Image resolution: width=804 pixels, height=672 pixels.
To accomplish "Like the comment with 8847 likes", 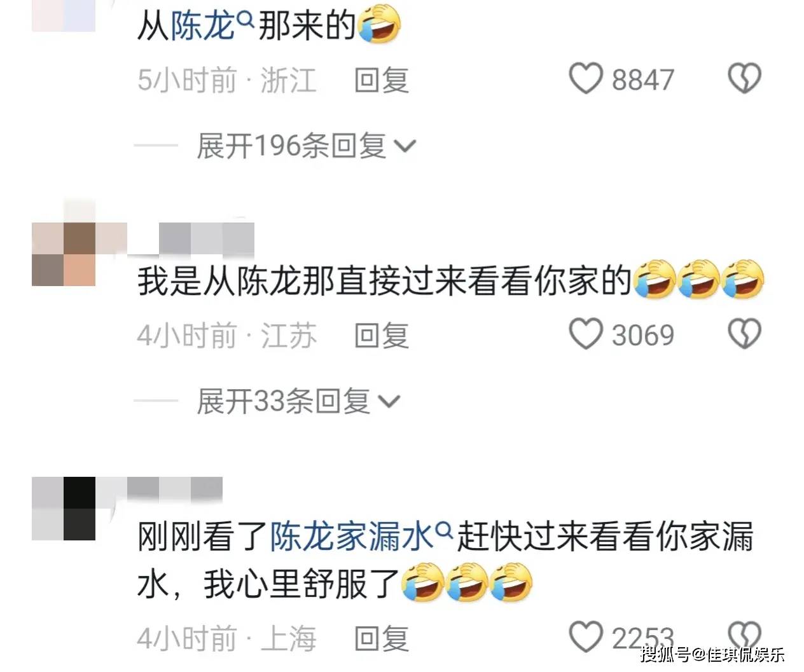I will tap(585, 79).
